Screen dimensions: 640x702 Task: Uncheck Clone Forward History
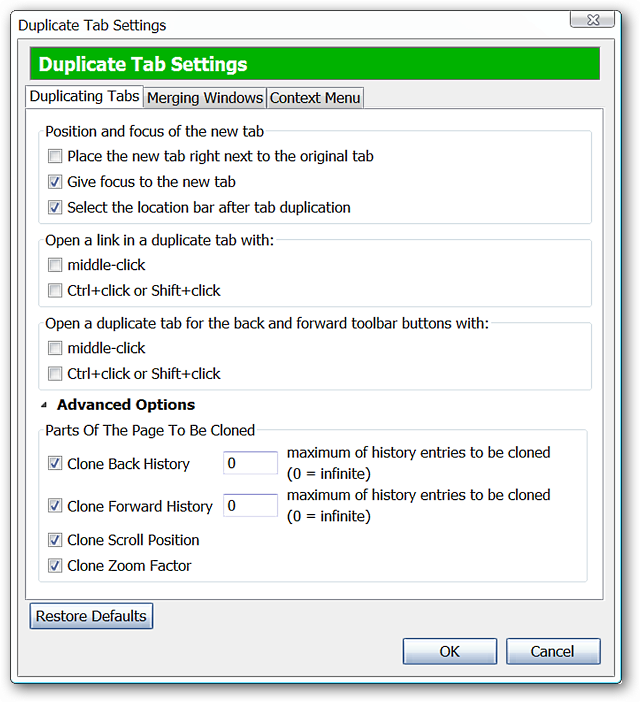tap(54, 506)
